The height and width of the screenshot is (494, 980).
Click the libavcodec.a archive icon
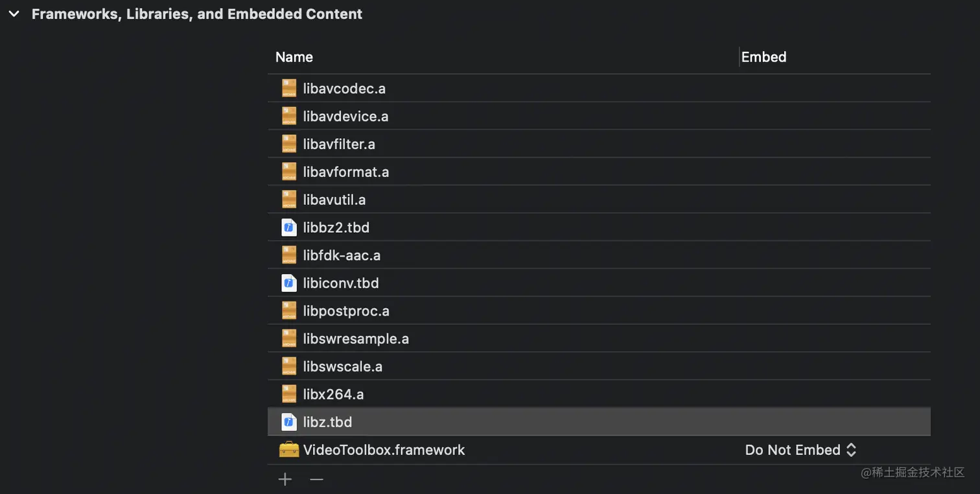tap(289, 88)
